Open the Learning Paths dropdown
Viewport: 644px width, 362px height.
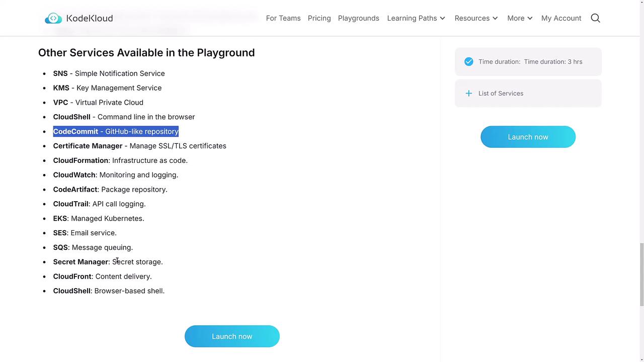coord(416,18)
